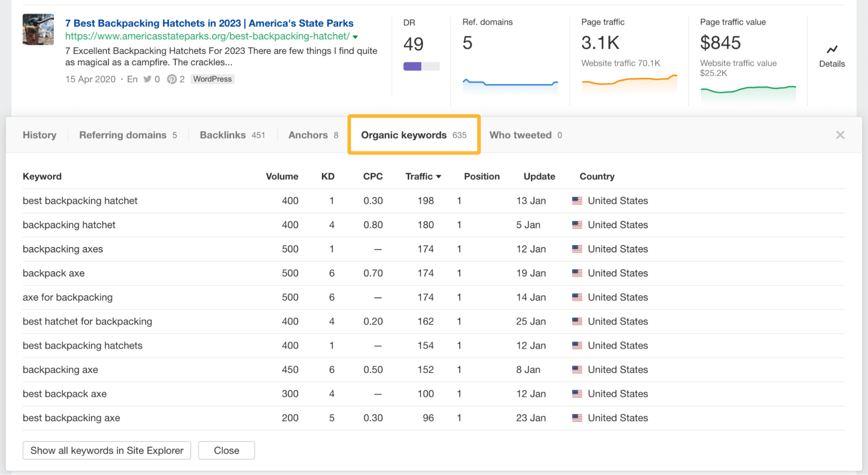The width and height of the screenshot is (868, 475).
Task: Click Show all keywords in Site Explorer
Action: (x=106, y=450)
